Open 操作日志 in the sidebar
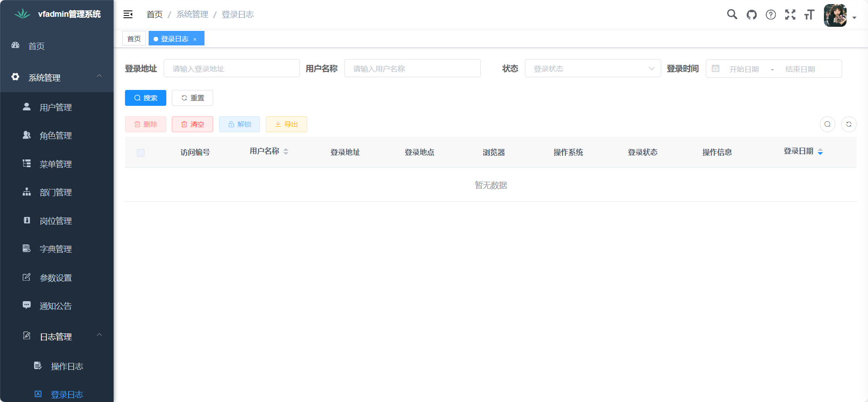868x402 pixels. (x=57, y=366)
